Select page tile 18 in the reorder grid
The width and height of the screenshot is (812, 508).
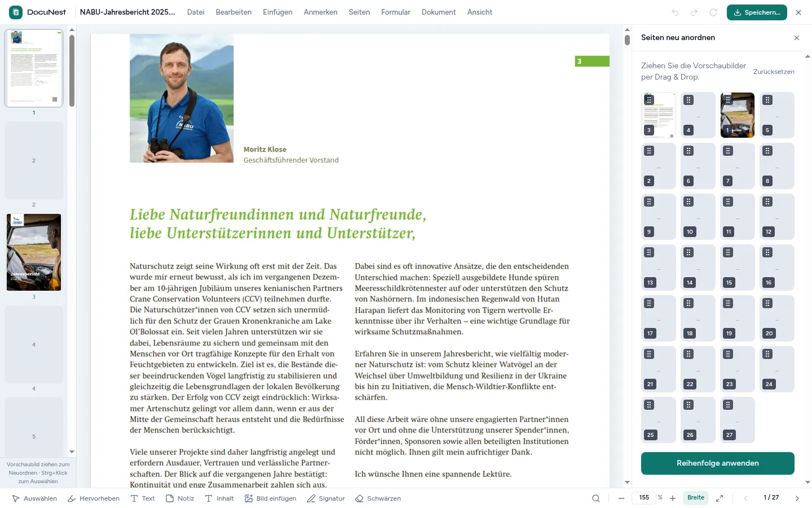click(698, 318)
